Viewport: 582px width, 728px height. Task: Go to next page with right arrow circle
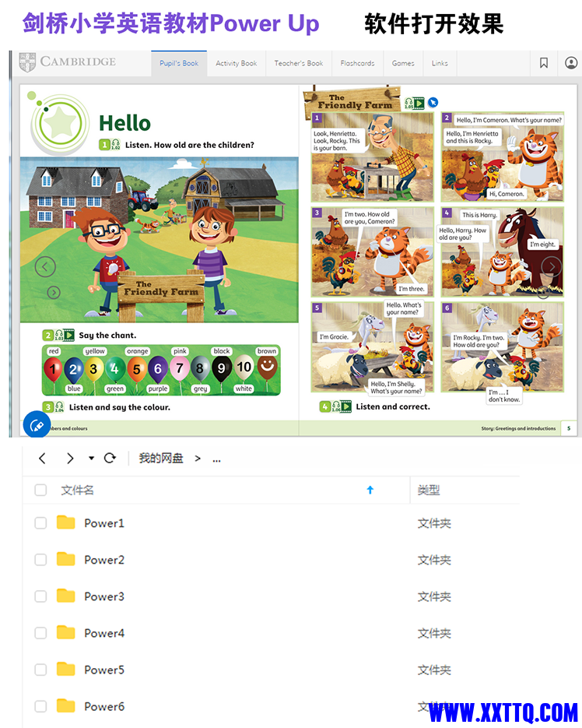click(x=552, y=266)
